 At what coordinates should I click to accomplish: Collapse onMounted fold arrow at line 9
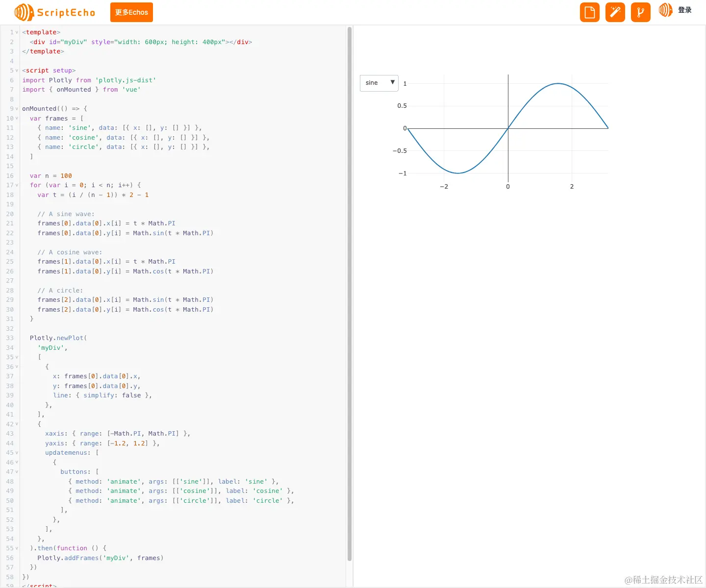point(17,109)
